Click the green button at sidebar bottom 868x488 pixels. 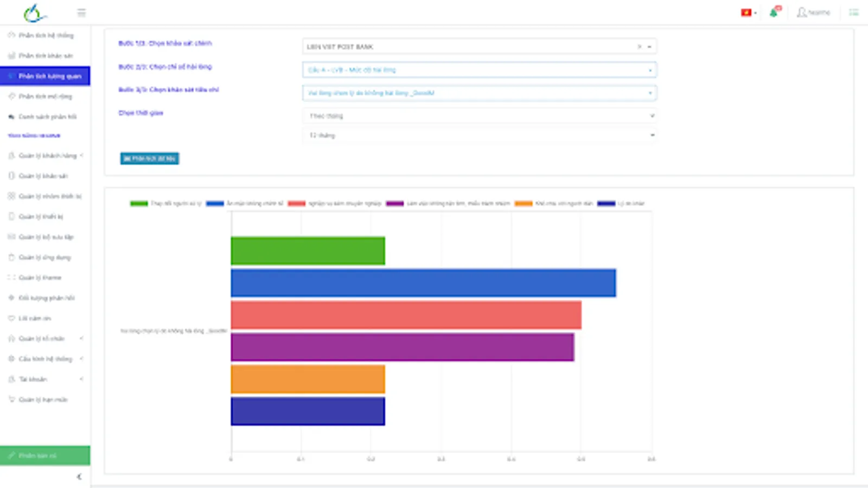click(45, 455)
